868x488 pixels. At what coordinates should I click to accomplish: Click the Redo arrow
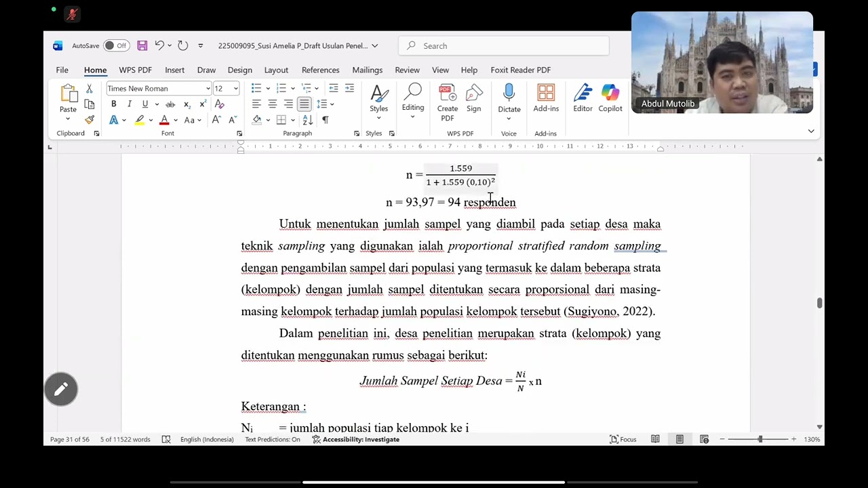coord(182,45)
